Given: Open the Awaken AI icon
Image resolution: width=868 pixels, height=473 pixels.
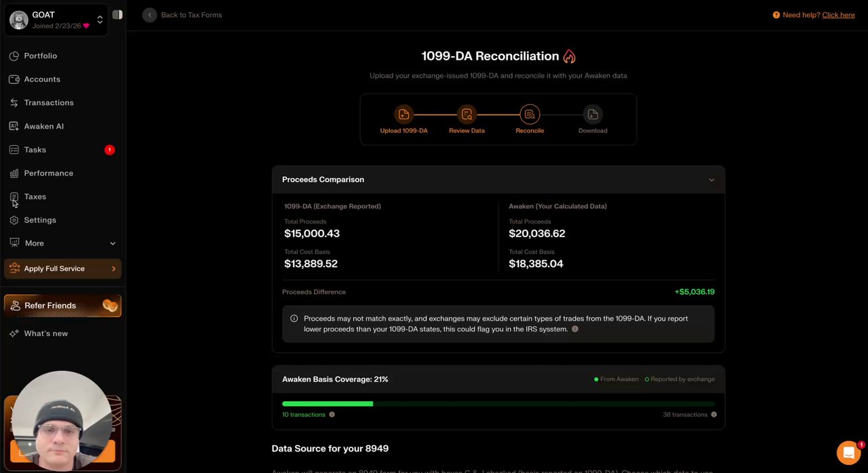Looking at the screenshot, I should point(14,126).
